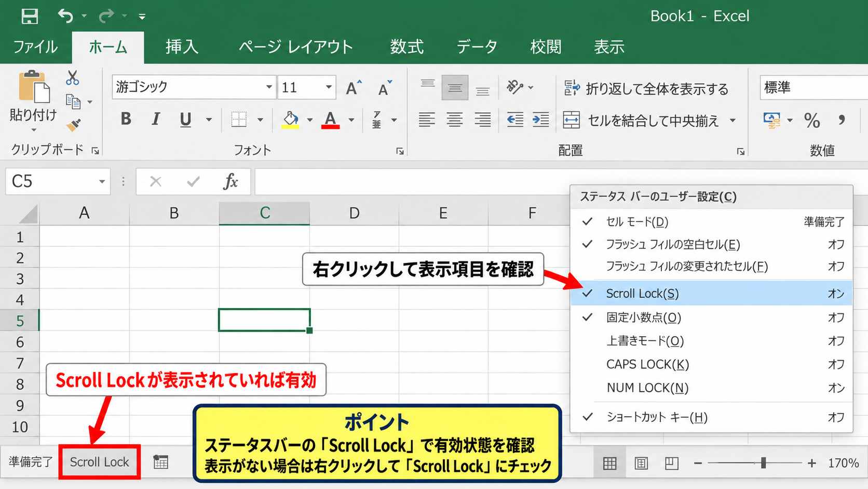Open the font name dropdown
The image size is (868, 489).
(269, 87)
